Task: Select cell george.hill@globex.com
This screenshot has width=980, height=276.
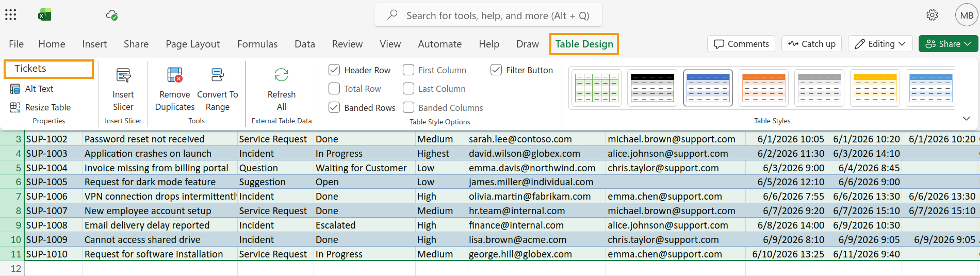Action: 536,254
